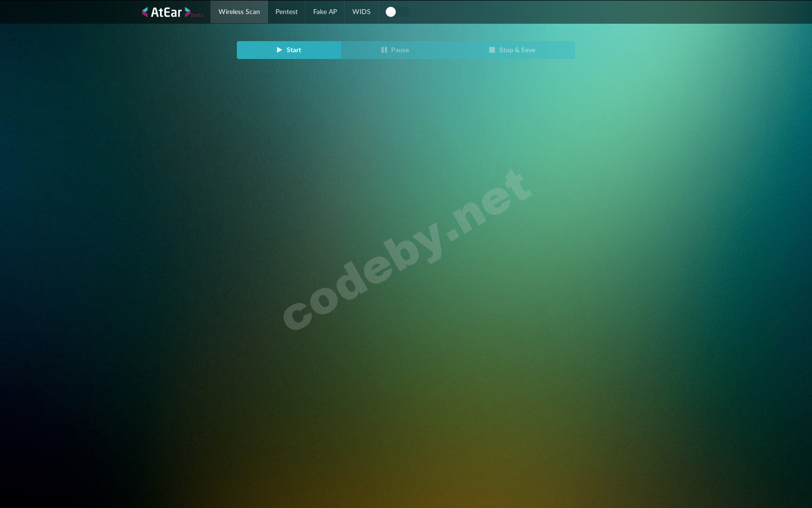Click the white circle knob in the navbar

[x=391, y=12]
